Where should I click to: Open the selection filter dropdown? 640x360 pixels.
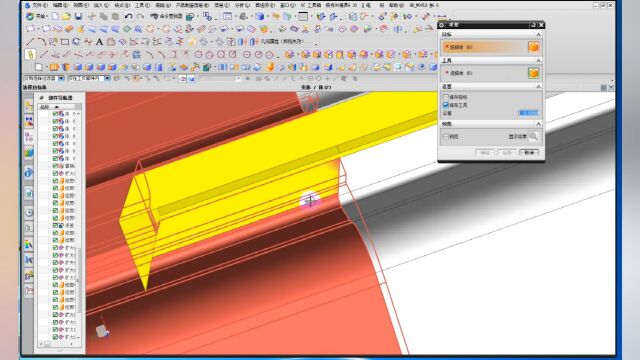pyautogui.click(x=44, y=78)
